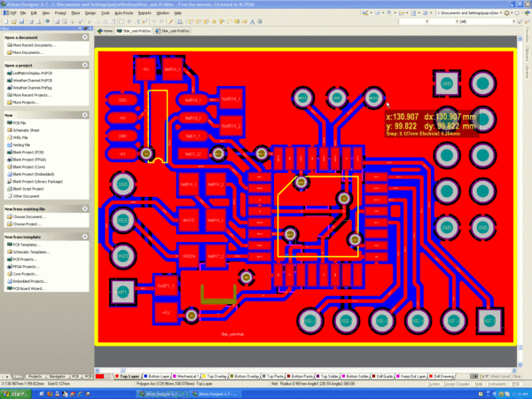Viewport: 532px width, 399px height.
Task: Switch to the Navigator panel tab
Action: click(57, 376)
